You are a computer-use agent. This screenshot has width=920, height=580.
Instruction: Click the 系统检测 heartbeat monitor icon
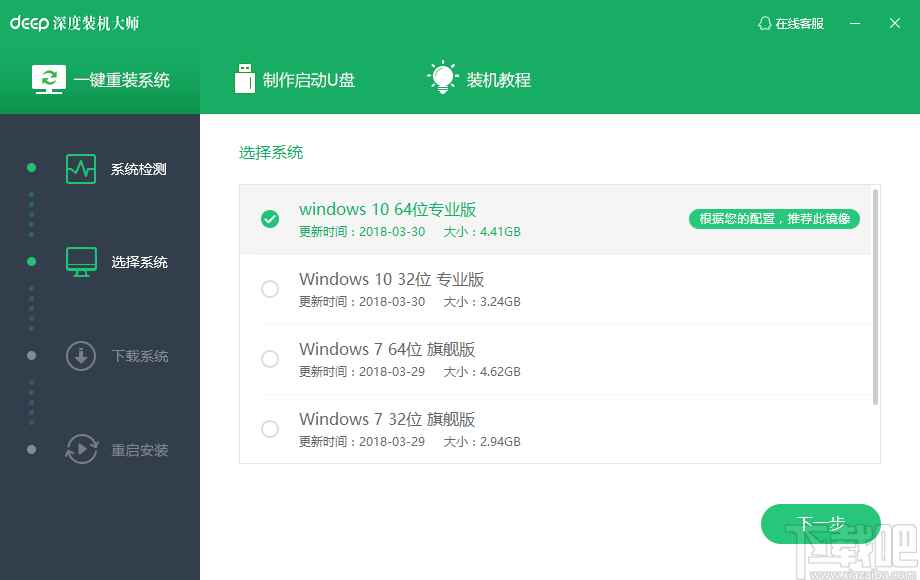(81, 168)
